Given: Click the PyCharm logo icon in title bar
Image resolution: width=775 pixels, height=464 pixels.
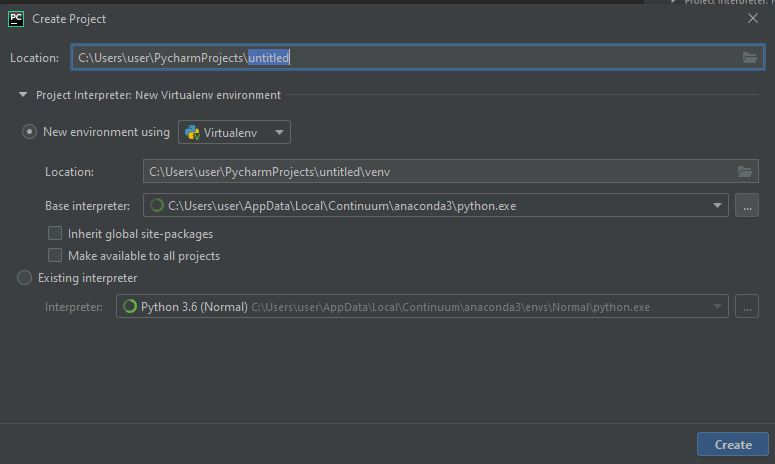Looking at the screenshot, I should 16,18.
